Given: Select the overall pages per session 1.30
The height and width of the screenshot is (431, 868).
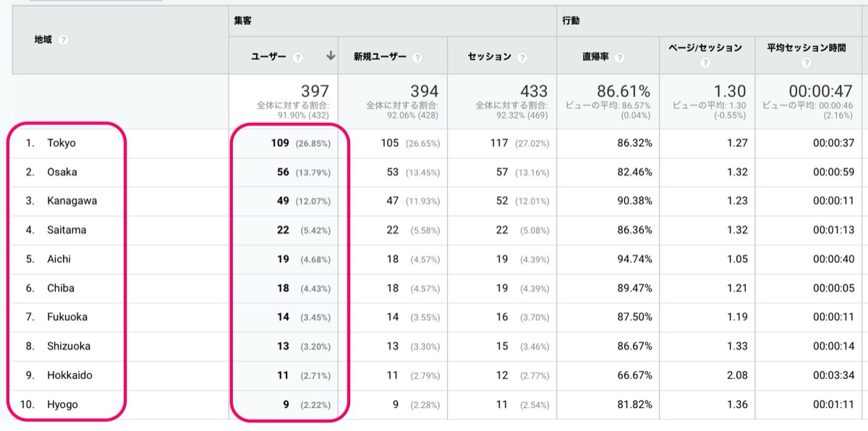Looking at the screenshot, I should [730, 91].
